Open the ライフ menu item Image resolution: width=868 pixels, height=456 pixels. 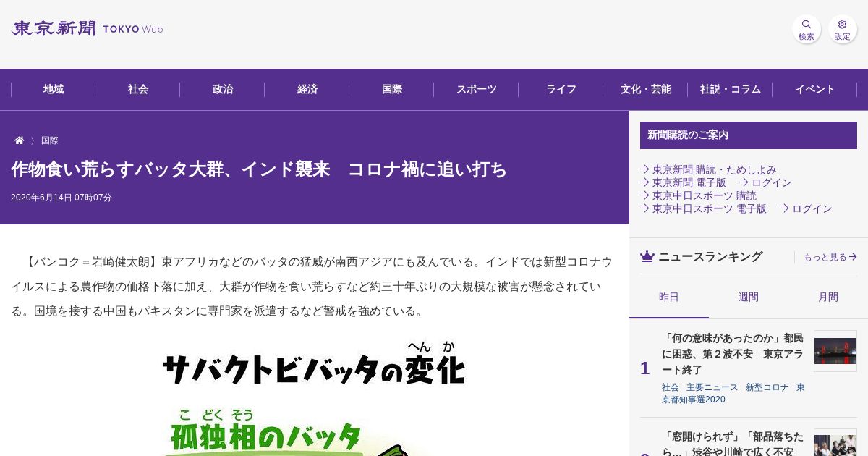pos(561,90)
